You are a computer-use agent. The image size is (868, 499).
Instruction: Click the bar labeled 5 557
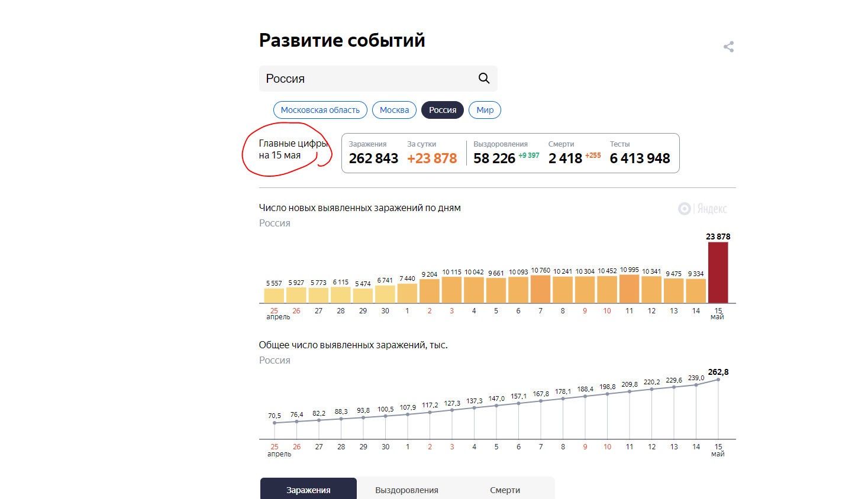point(274,296)
